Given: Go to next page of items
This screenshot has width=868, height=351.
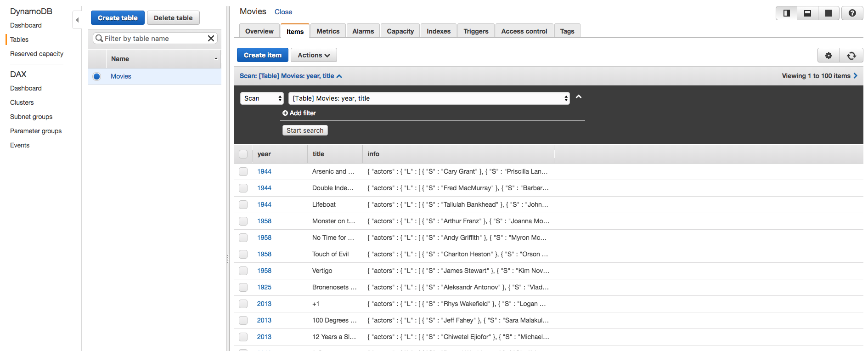Looking at the screenshot, I should click(855, 76).
